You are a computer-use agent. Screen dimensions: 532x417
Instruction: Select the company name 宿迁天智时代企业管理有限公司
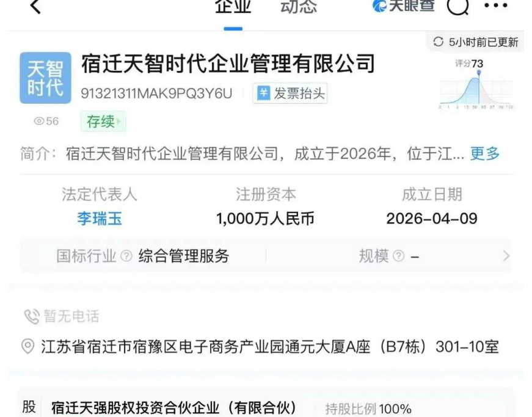coord(228,63)
